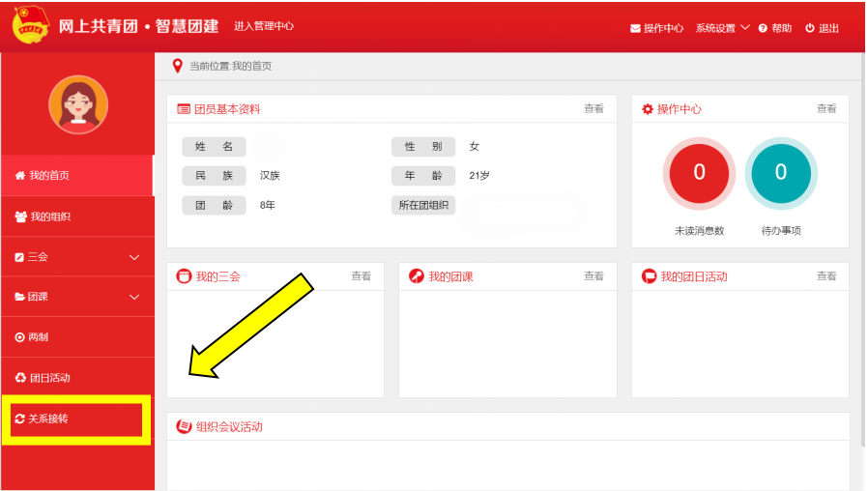Image resolution: width=868 pixels, height=491 pixels.
Task: Expand the 系统设置 dropdown
Action: [722, 28]
